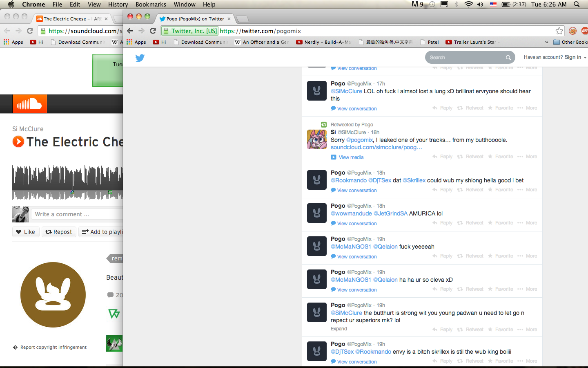The height and width of the screenshot is (368, 588).
Task: Click Report copyright infringement link
Action: [53, 347]
